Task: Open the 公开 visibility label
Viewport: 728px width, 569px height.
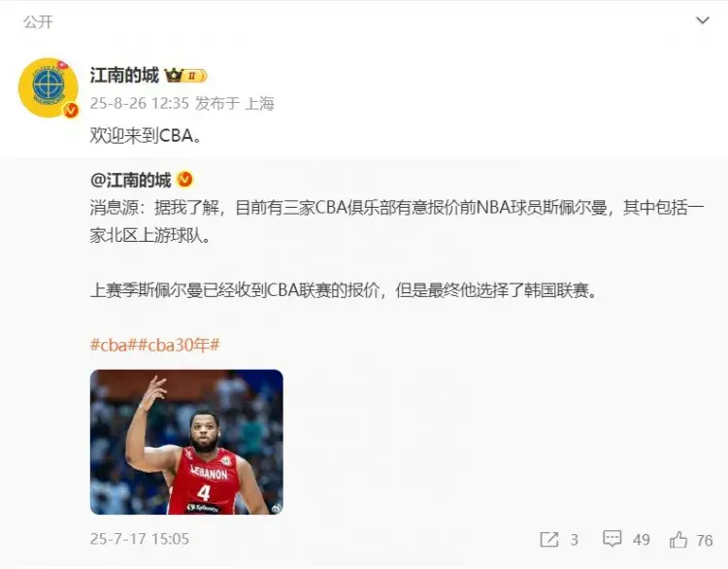Action: point(38,21)
